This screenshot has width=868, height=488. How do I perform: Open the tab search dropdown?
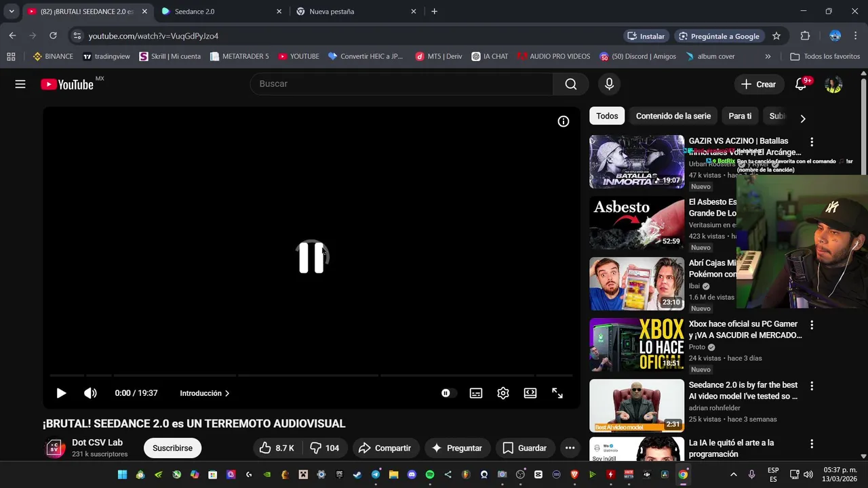click(12, 12)
